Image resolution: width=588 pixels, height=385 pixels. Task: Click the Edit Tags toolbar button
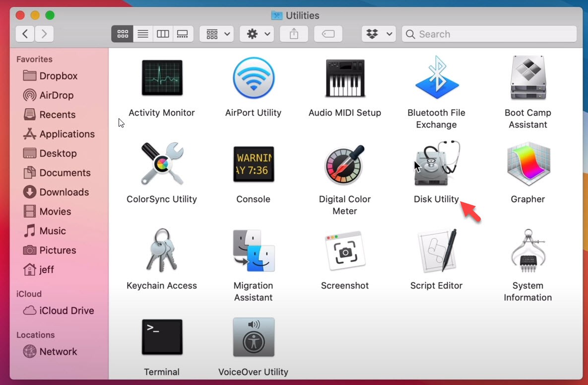(328, 34)
